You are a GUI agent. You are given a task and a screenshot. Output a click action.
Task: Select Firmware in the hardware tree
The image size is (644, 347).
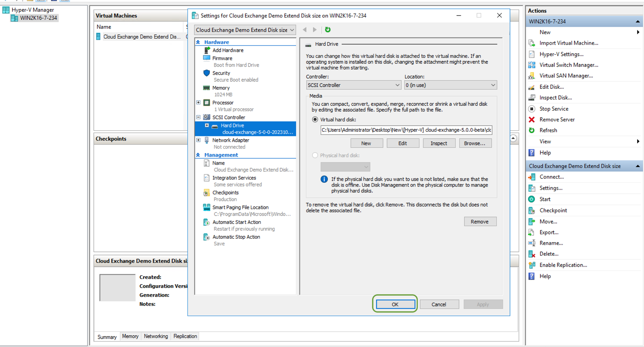(x=222, y=58)
